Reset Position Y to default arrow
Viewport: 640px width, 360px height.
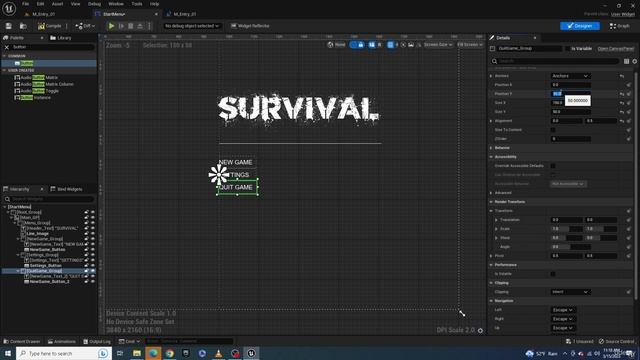622,94
